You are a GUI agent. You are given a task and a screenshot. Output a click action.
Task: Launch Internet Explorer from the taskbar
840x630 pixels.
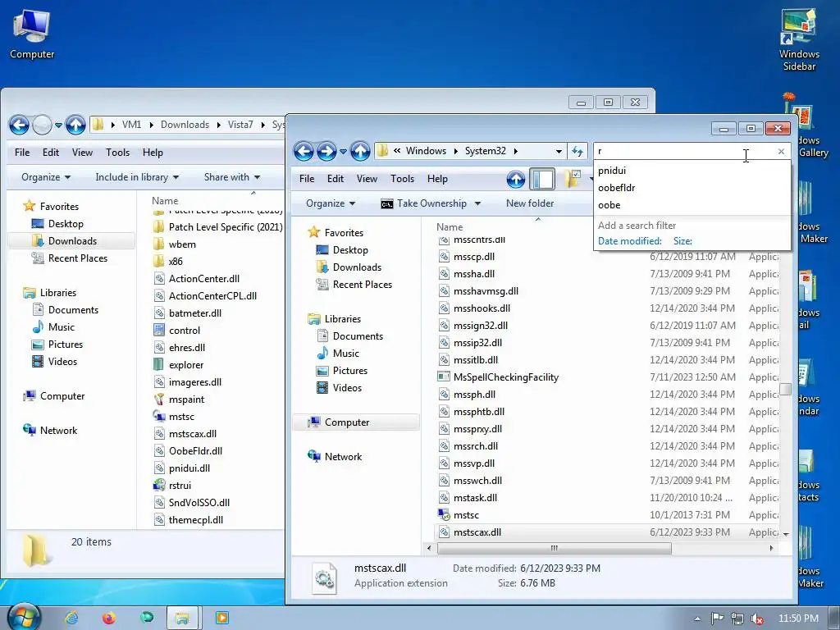tap(72, 619)
